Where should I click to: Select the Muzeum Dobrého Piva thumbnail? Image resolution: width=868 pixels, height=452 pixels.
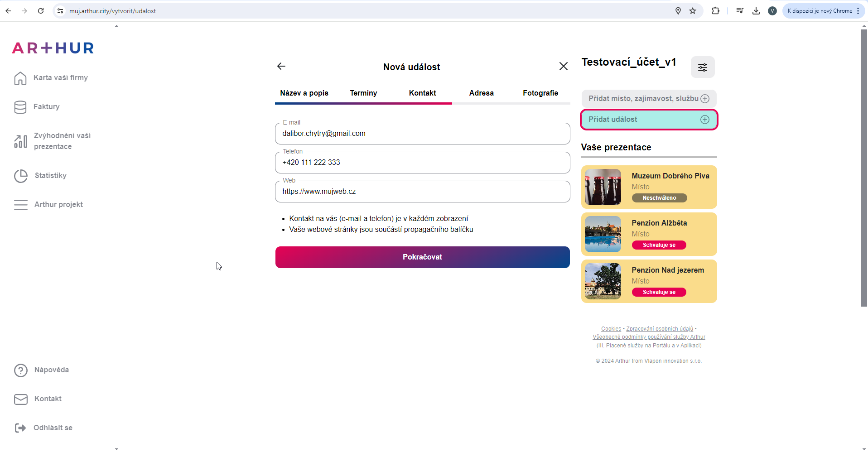click(x=603, y=187)
